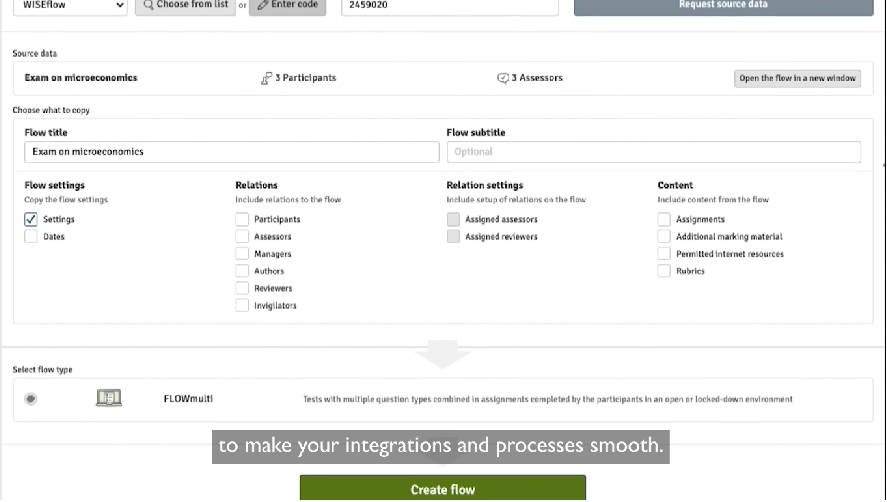The width and height of the screenshot is (887, 502).
Task: Click the Flow title input field
Action: [231, 152]
